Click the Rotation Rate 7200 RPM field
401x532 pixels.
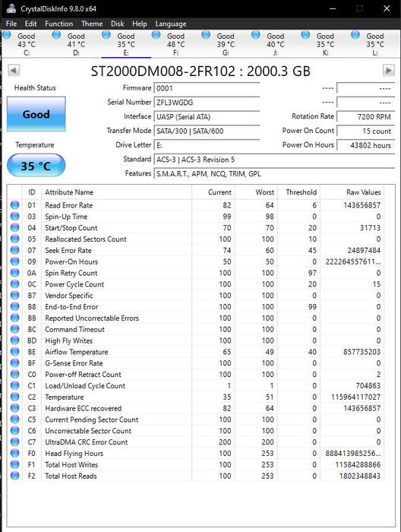point(366,117)
